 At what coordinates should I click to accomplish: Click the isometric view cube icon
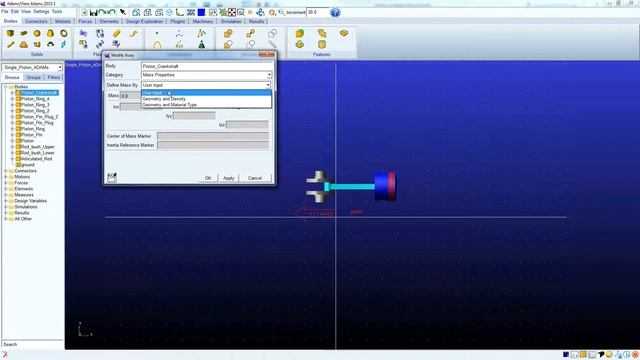(x=169, y=13)
